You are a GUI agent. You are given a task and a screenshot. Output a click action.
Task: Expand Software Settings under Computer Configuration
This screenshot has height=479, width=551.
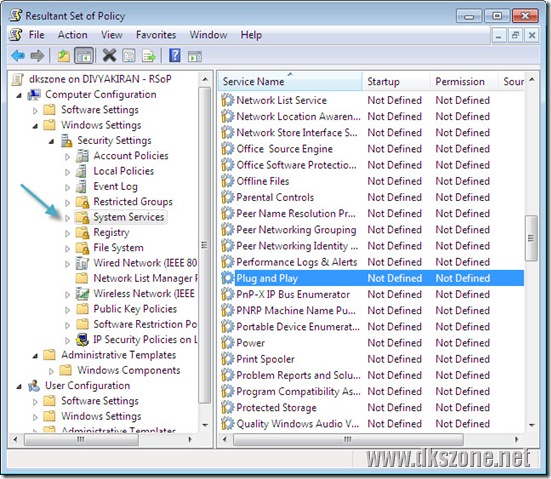[35, 111]
